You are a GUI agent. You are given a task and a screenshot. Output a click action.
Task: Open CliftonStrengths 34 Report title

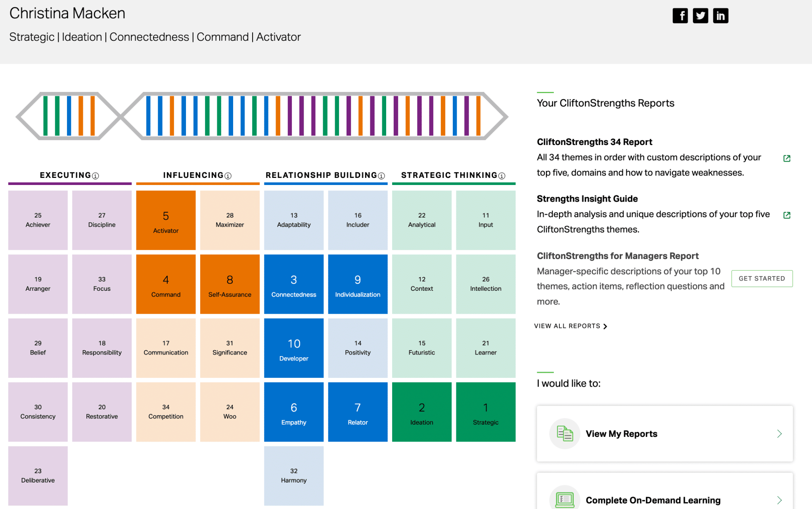[594, 142]
